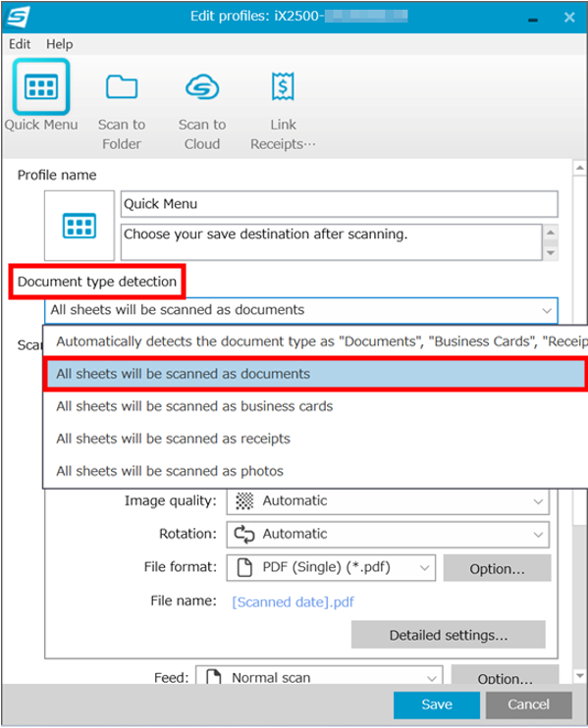Select the Scan to Cloud profile

coord(202,110)
